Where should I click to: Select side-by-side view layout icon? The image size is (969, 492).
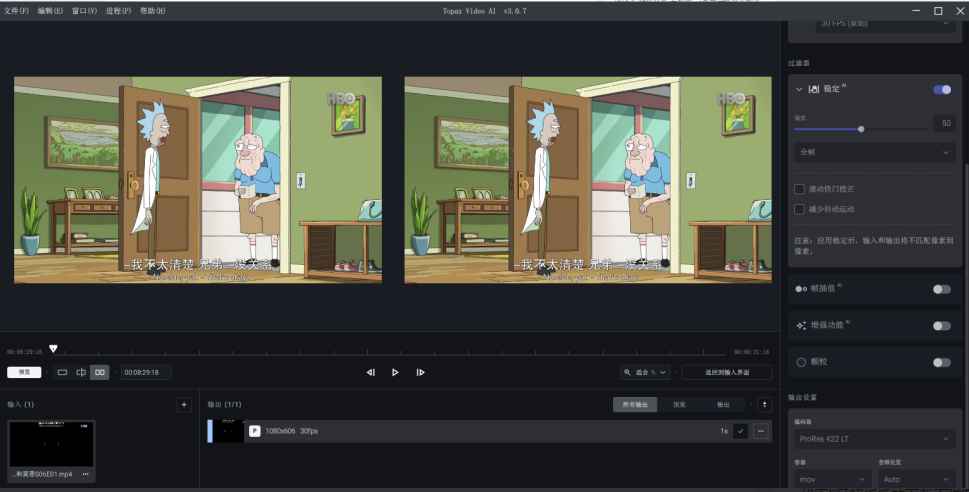(x=100, y=372)
